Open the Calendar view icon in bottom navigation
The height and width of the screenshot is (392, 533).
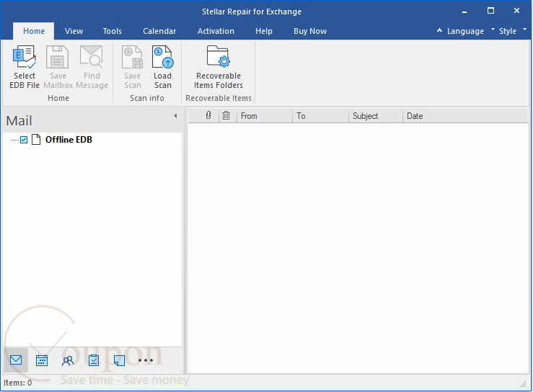[x=42, y=360]
